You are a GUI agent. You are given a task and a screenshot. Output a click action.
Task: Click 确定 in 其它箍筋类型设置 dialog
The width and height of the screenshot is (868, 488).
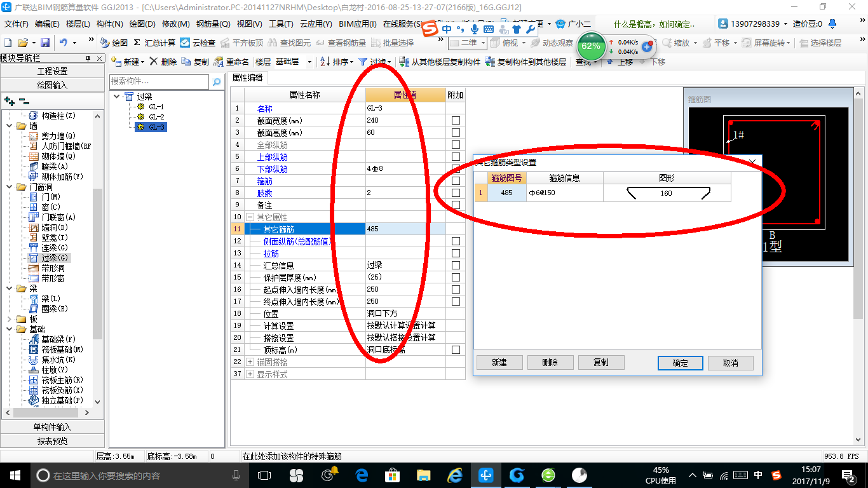point(681,363)
